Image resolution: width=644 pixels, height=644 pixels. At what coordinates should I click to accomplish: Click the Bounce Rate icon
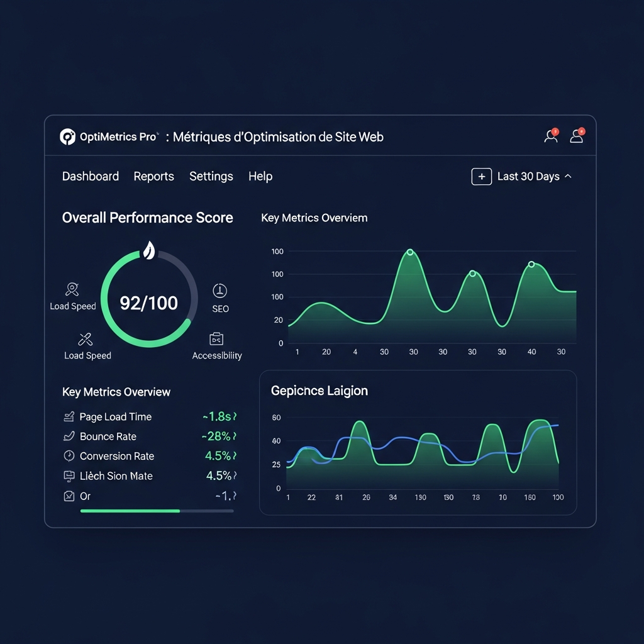(69, 436)
